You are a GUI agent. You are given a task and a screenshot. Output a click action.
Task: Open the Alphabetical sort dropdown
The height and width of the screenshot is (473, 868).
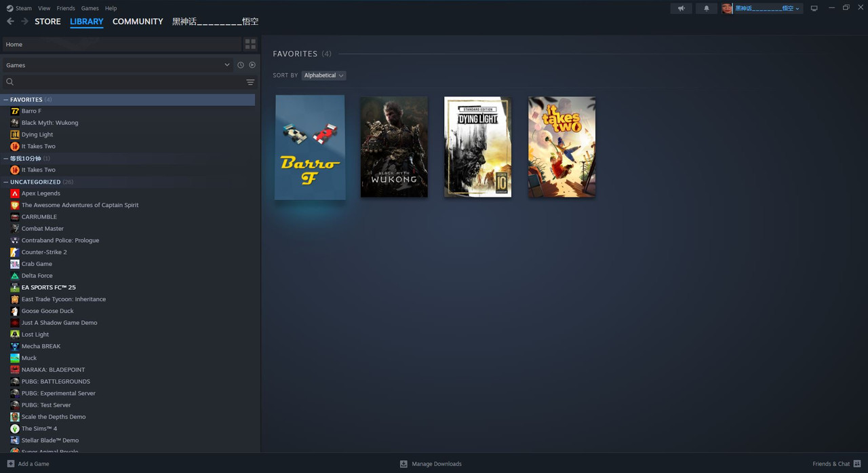point(323,75)
